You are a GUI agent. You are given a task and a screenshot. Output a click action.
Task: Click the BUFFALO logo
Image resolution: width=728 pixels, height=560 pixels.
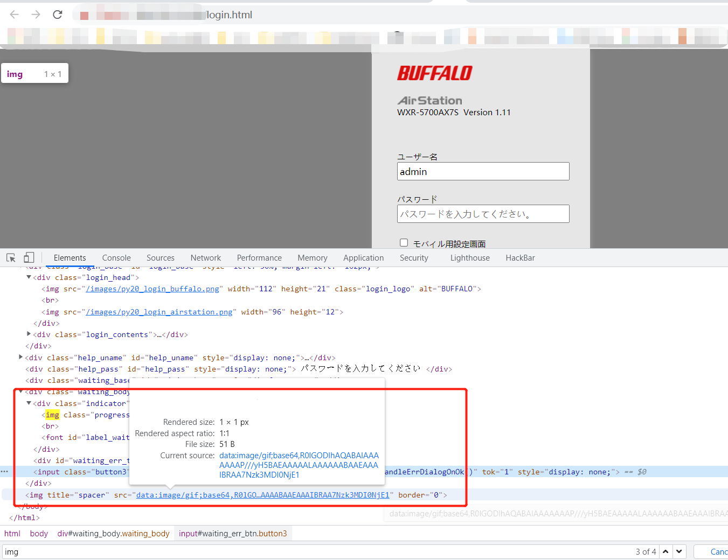pyautogui.click(x=434, y=73)
